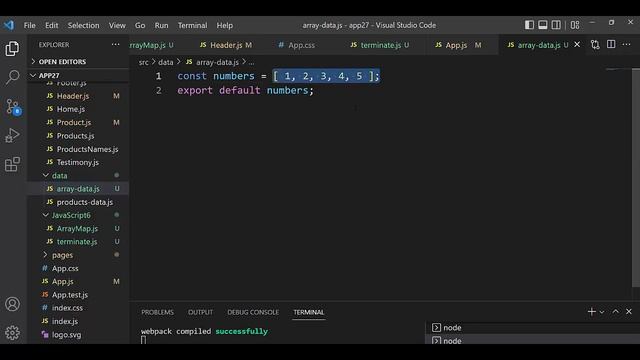
Task: Toggle the secondary sidebar layout icon
Action: (556, 25)
